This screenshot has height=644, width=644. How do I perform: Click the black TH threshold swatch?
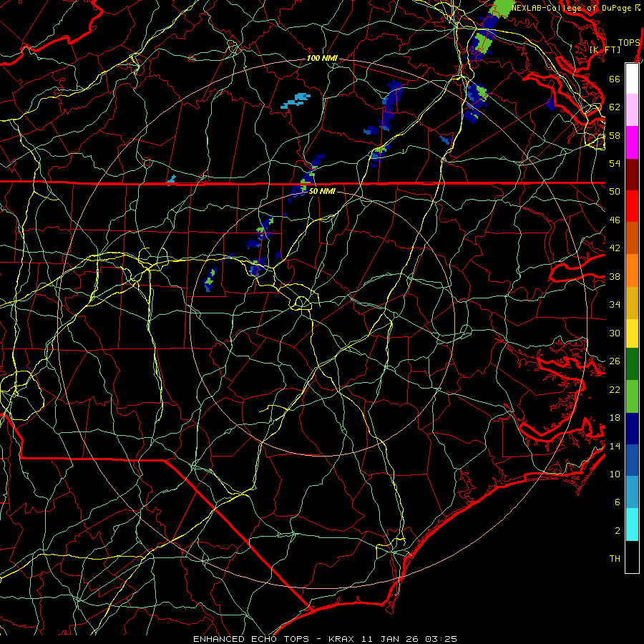tap(632, 557)
